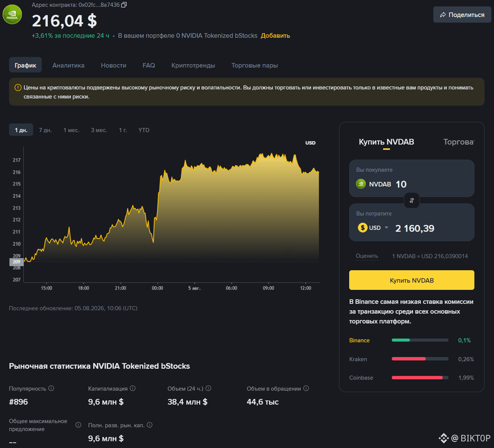
Task: Copy the contract address with the copy icon
Action: click(124, 5)
